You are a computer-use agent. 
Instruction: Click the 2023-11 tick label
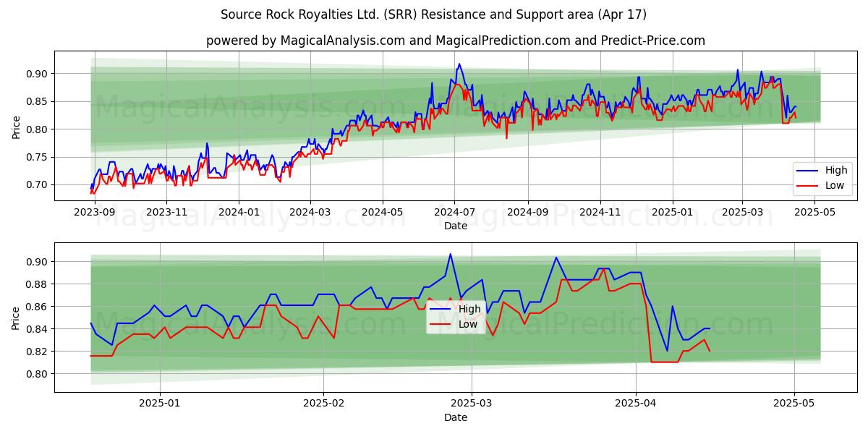click(x=167, y=212)
